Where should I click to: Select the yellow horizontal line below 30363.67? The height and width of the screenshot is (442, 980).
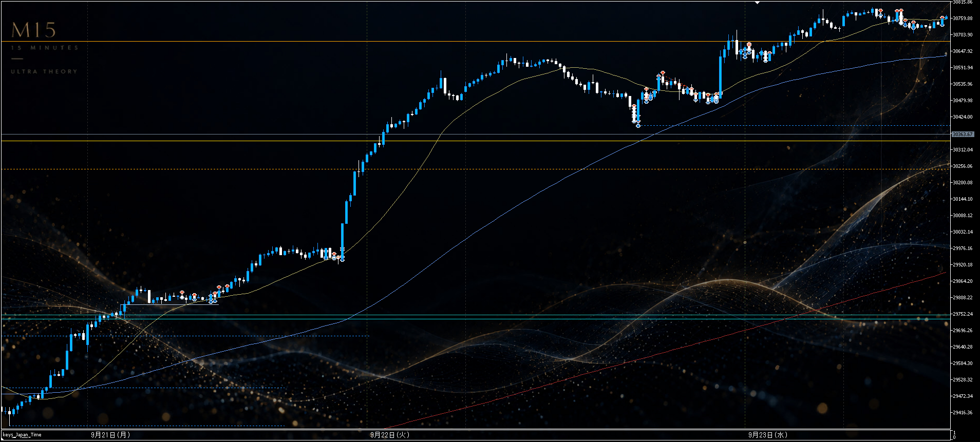[475, 141]
